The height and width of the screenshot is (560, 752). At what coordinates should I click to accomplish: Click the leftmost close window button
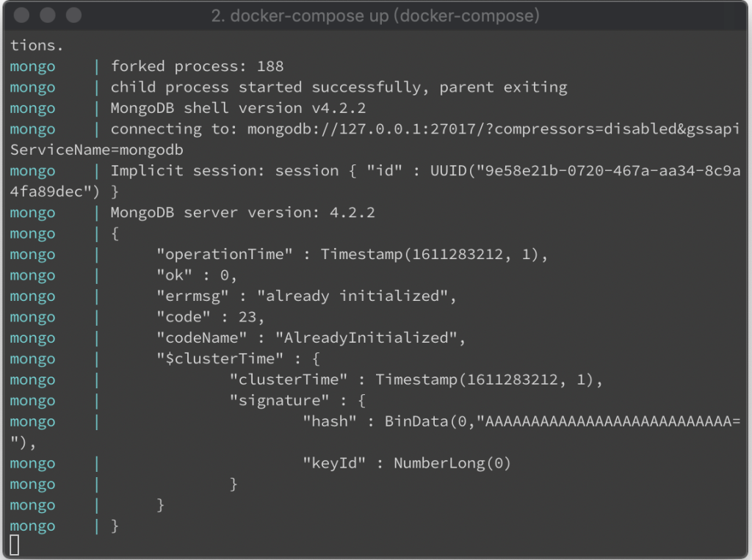pos(21,15)
